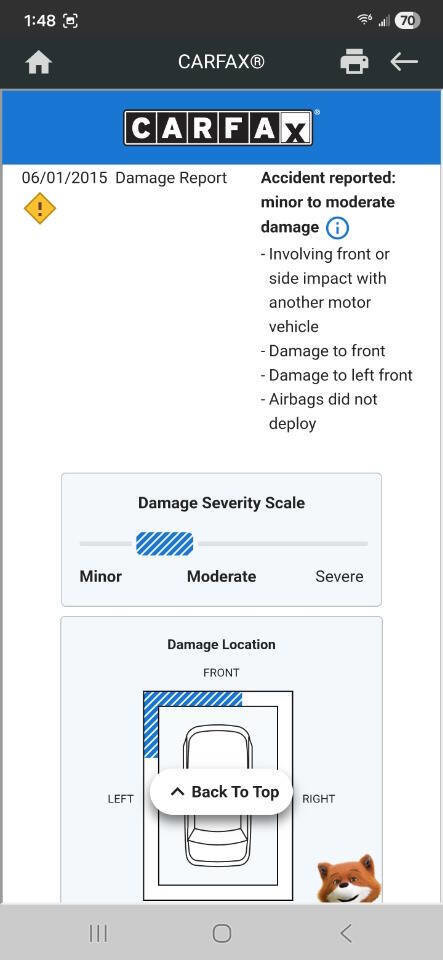The height and width of the screenshot is (960, 443).
Task: Open the CARFAX fox mascot helper
Action: point(349,879)
